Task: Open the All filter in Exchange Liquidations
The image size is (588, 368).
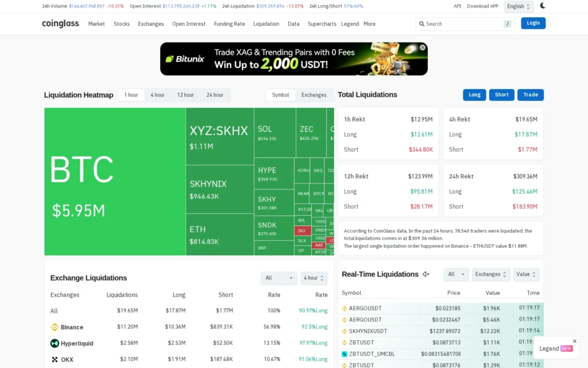Action: coord(278,278)
